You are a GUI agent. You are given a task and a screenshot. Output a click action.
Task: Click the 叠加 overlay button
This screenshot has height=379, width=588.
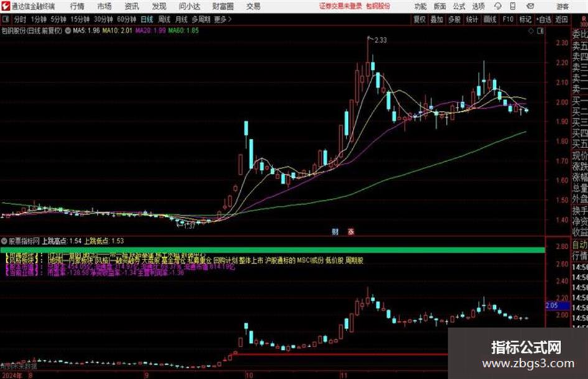tap(437, 19)
